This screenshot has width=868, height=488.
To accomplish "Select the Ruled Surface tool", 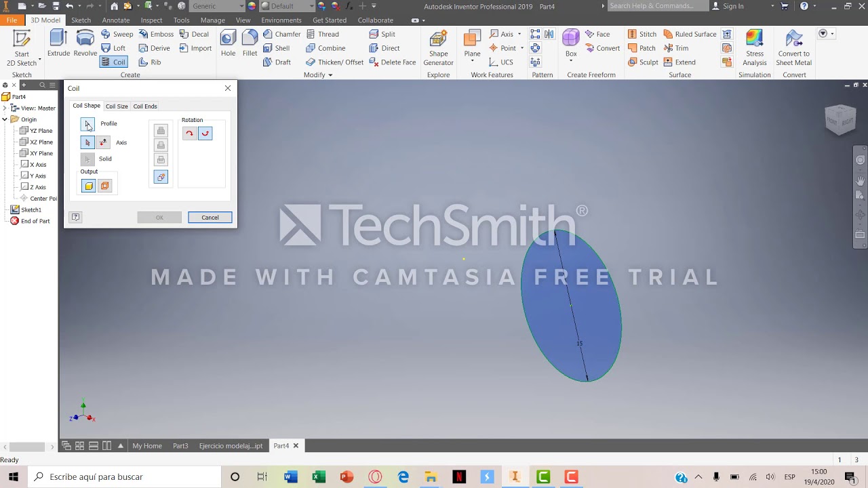I will pyautogui.click(x=690, y=34).
